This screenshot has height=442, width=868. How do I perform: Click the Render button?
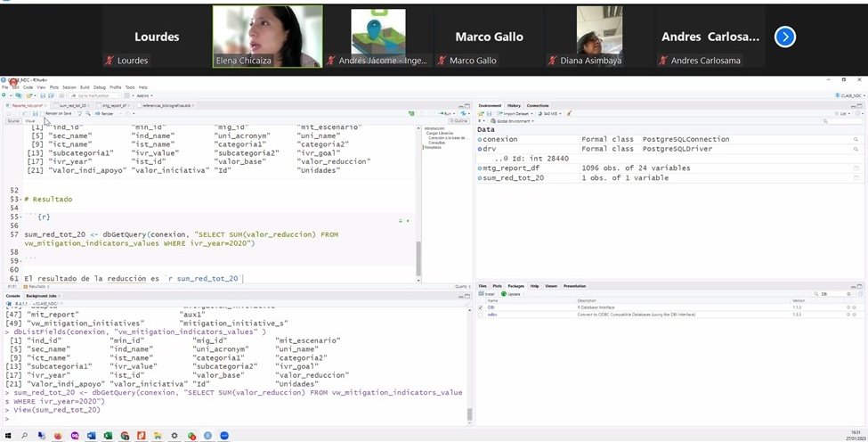pyautogui.click(x=105, y=113)
